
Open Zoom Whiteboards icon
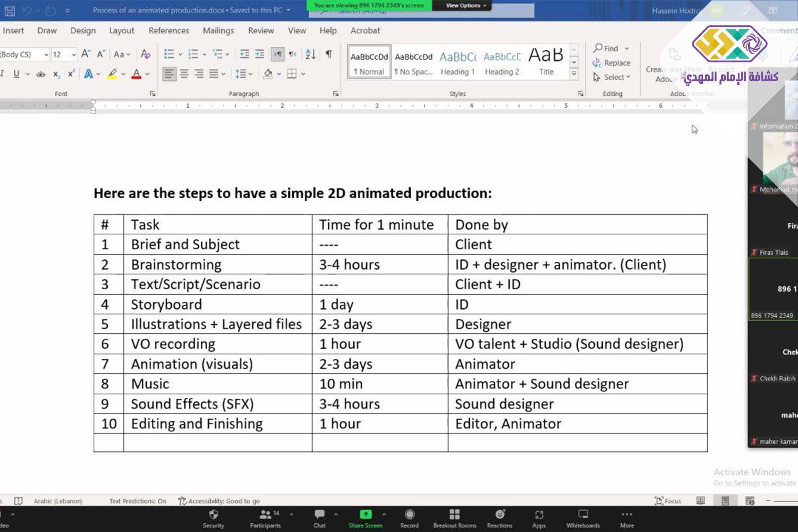click(583, 518)
